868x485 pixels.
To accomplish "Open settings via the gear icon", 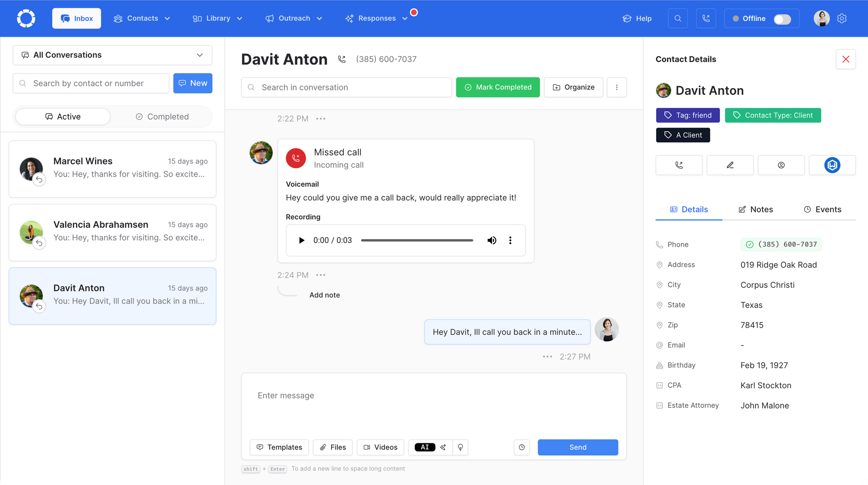I will point(842,18).
